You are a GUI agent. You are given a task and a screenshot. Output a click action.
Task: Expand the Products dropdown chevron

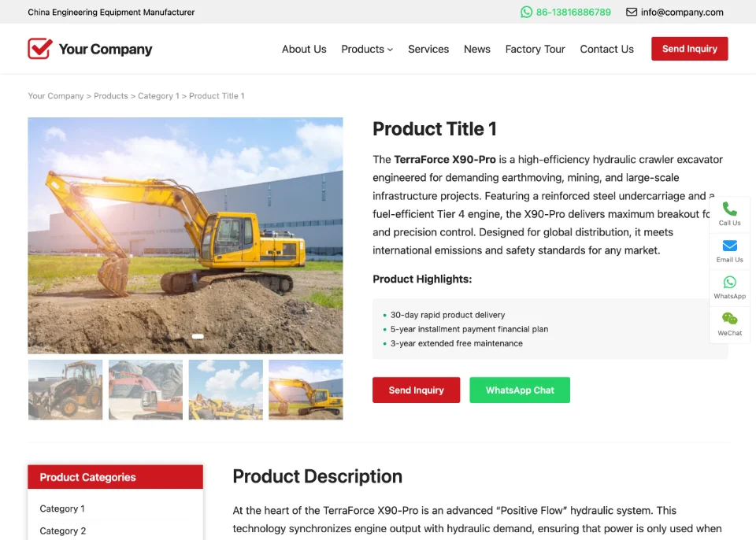point(390,50)
